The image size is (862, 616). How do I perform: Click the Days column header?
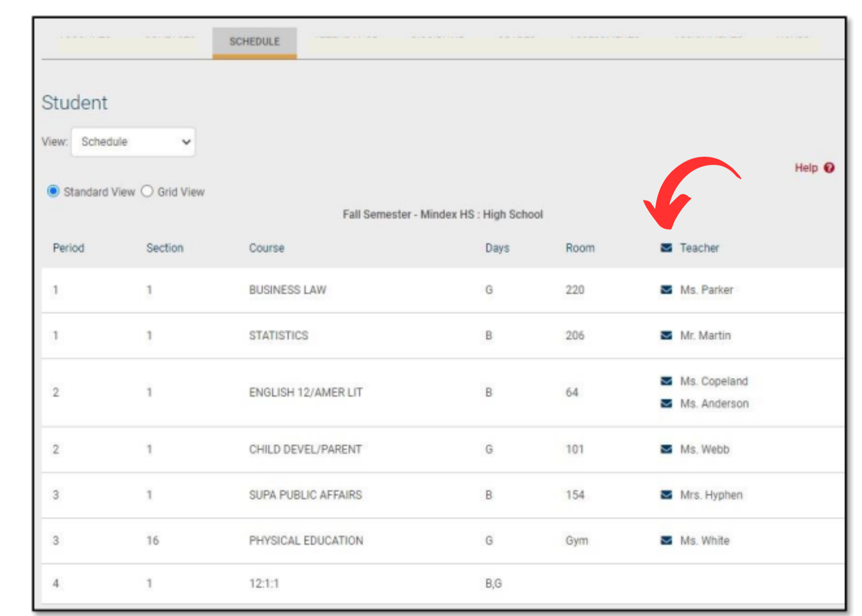(x=497, y=248)
